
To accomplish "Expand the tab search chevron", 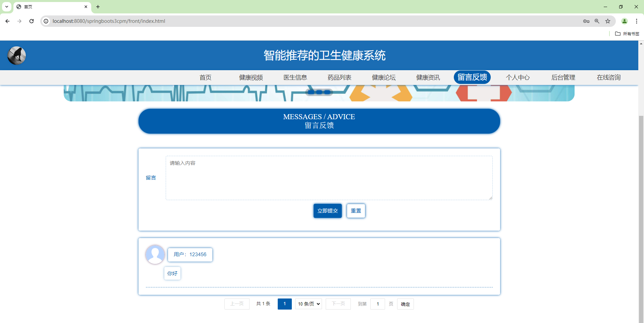I will pyautogui.click(x=6, y=7).
